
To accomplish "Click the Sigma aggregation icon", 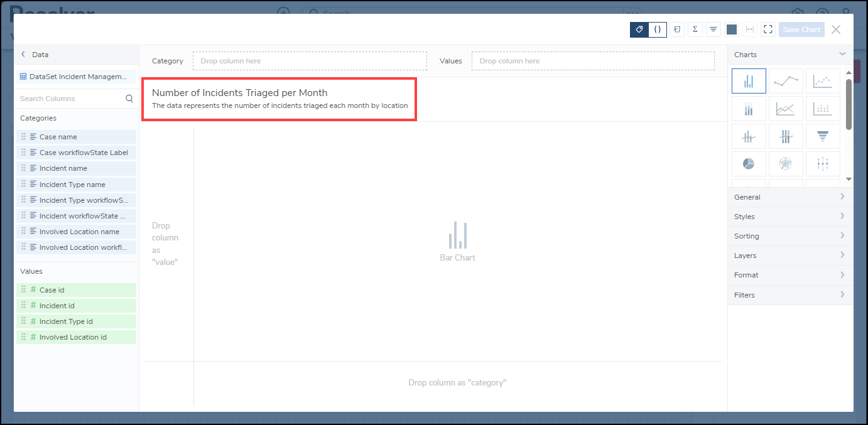I will pyautogui.click(x=695, y=30).
